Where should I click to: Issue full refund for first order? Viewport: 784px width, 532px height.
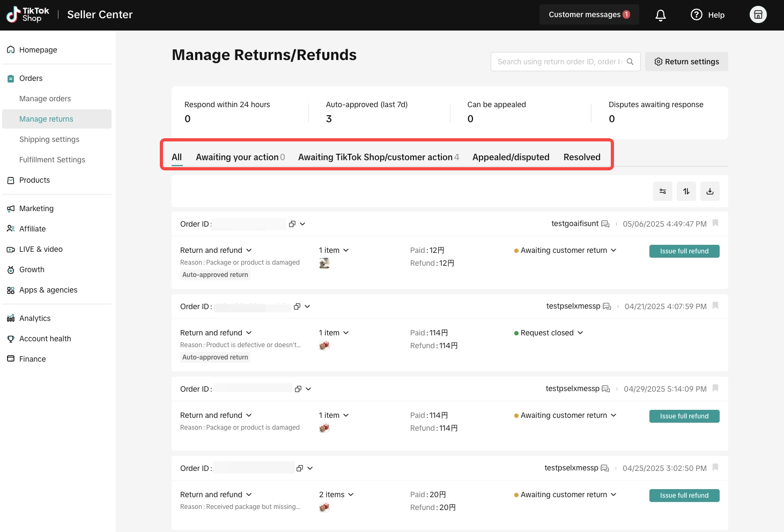pyautogui.click(x=684, y=251)
